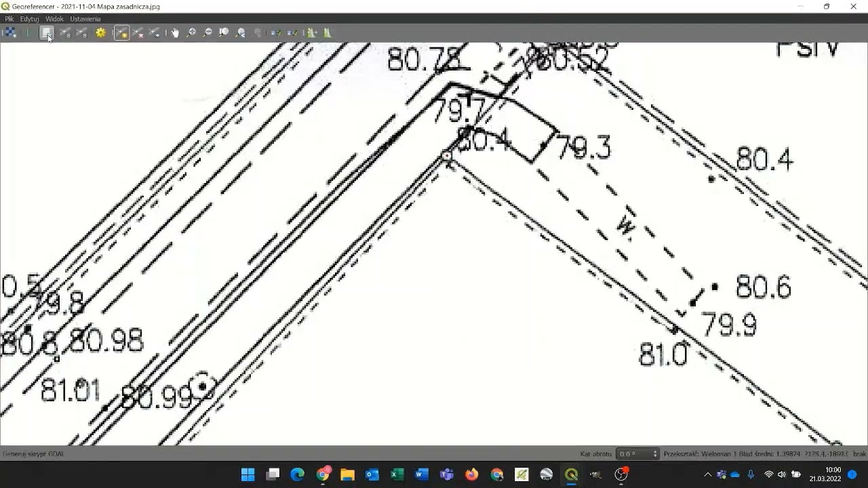Viewport: 868px width, 488px height.
Task: Switch to QGIS in the taskbar
Action: (x=571, y=474)
